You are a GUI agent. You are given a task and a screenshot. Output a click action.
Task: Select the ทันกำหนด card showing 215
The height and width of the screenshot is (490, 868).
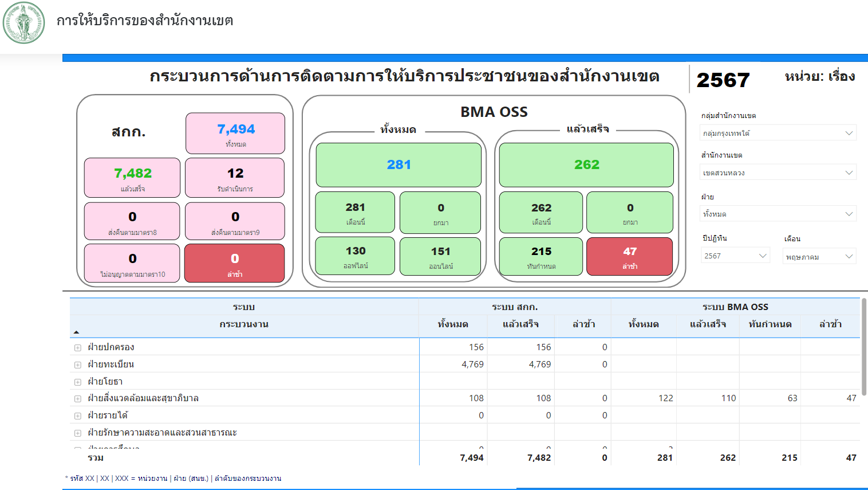[x=541, y=257]
